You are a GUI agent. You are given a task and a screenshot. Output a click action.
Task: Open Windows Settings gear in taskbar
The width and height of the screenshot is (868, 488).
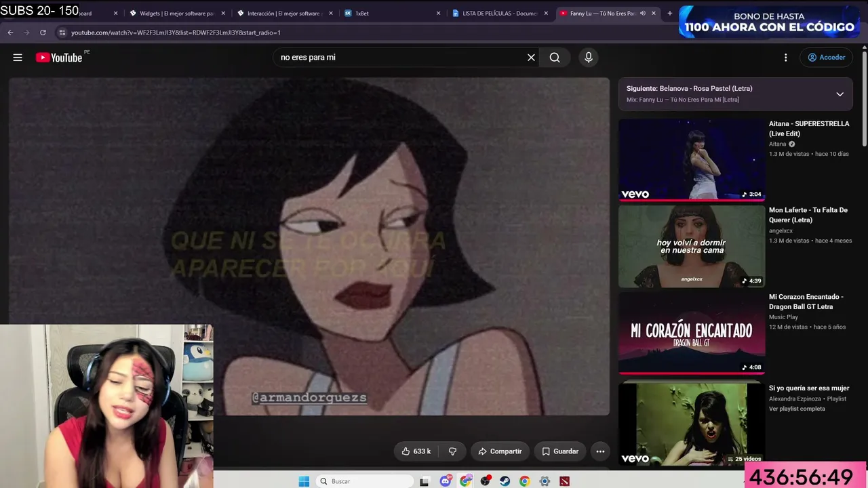545,481
